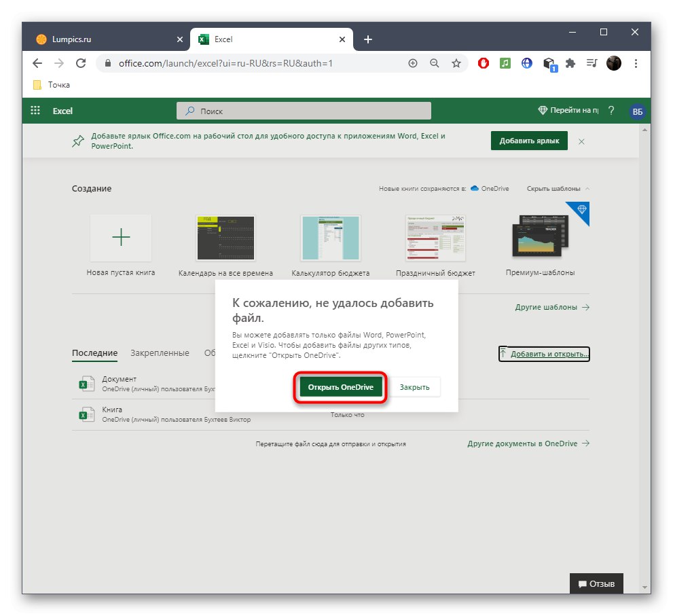Open the Точка bookmarks folder

tap(52, 84)
